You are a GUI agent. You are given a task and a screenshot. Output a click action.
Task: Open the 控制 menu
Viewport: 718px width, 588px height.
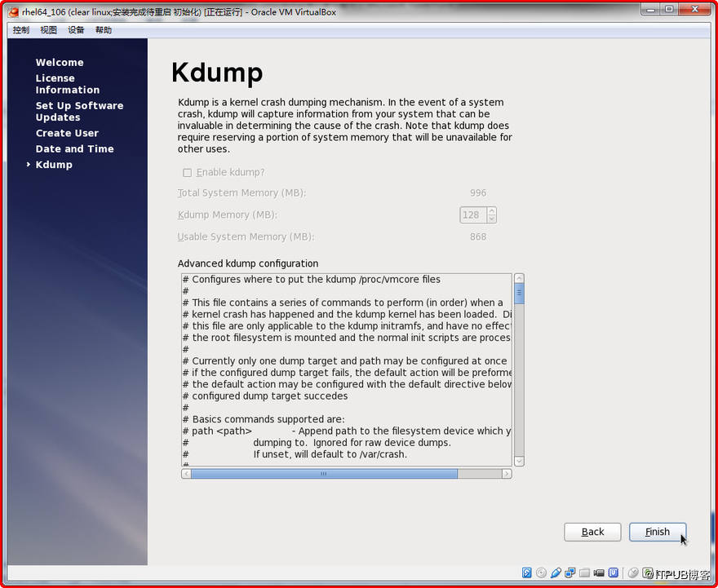click(x=20, y=29)
